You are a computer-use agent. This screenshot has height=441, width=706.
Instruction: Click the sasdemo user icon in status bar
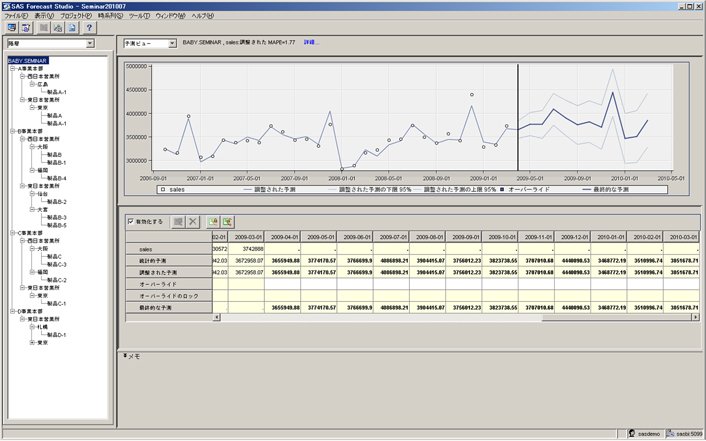tap(632, 433)
